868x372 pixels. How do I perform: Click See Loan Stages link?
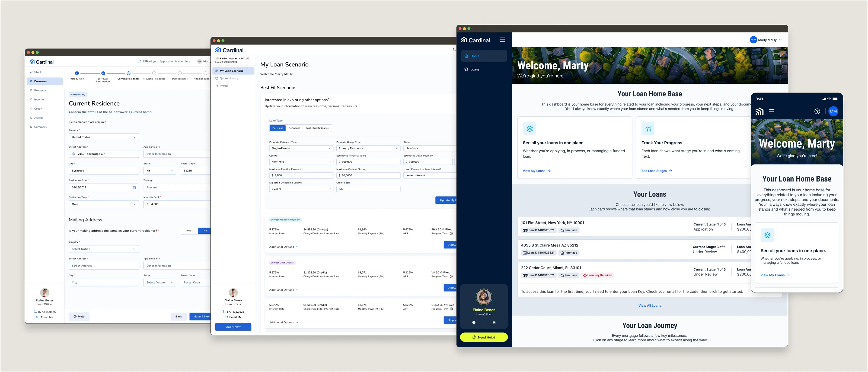tap(656, 171)
